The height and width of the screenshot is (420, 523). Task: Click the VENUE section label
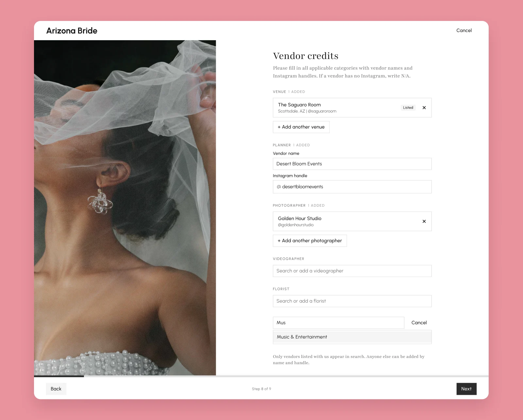point(279,92)
